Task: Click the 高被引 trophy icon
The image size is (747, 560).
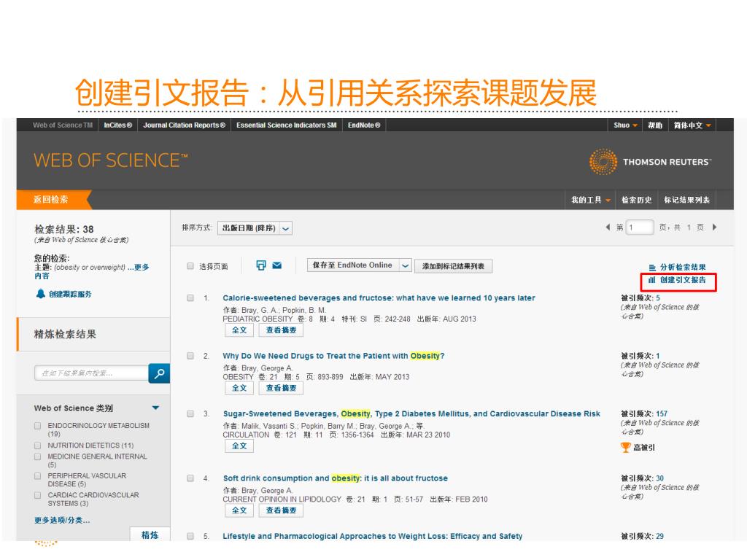Action: pos(625,447)
